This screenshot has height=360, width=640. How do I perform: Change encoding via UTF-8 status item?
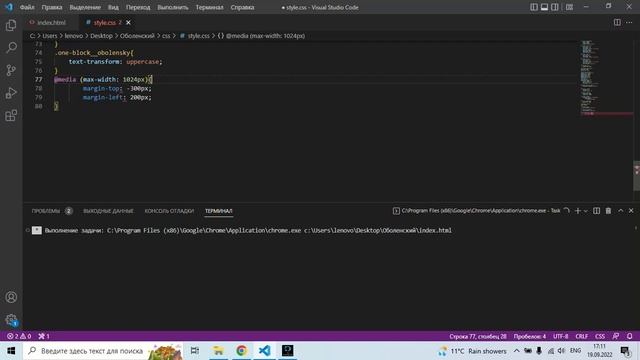tap(560, 336)
